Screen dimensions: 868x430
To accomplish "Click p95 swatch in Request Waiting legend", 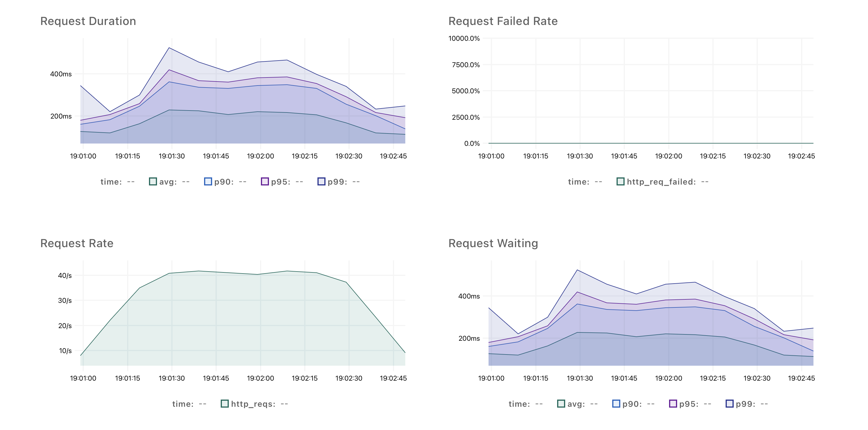I will point(673,404).
